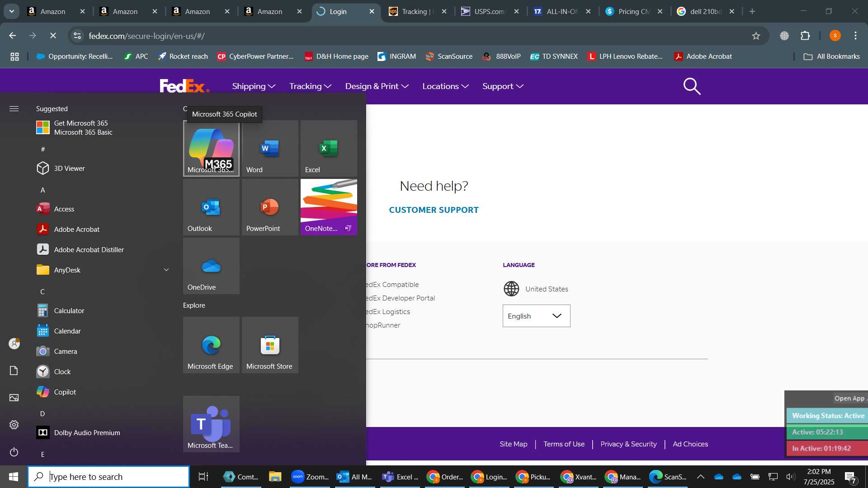Open Documents shortcut in Start sidebar
This screenshot has height=488, width=868.
[x=14, y=371]
